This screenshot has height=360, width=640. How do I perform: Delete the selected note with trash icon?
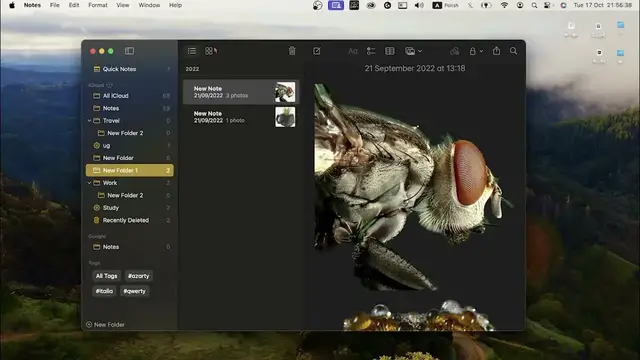point(292,51)
